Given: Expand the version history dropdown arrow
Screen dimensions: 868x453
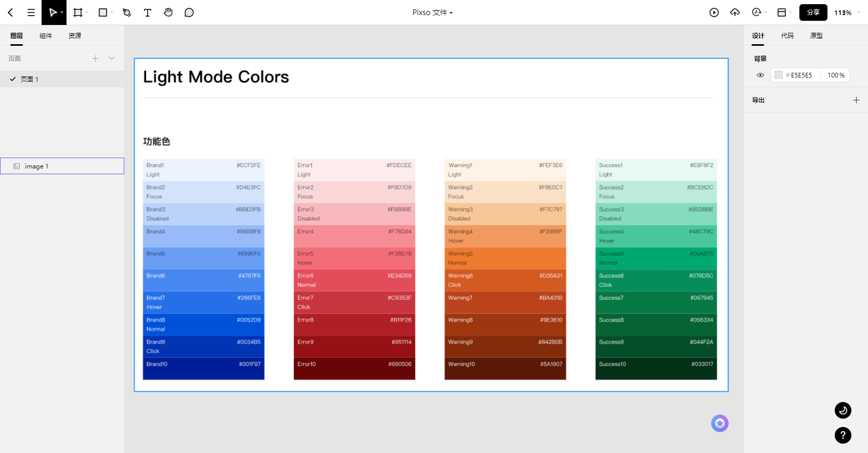Looking at the screenshot, I should click(766, 12).
